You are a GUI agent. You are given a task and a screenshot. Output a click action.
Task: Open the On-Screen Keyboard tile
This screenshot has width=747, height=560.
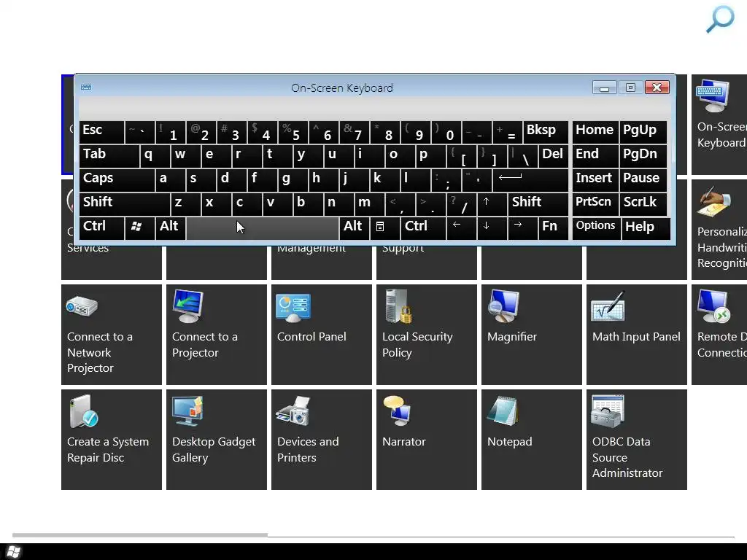719,125
